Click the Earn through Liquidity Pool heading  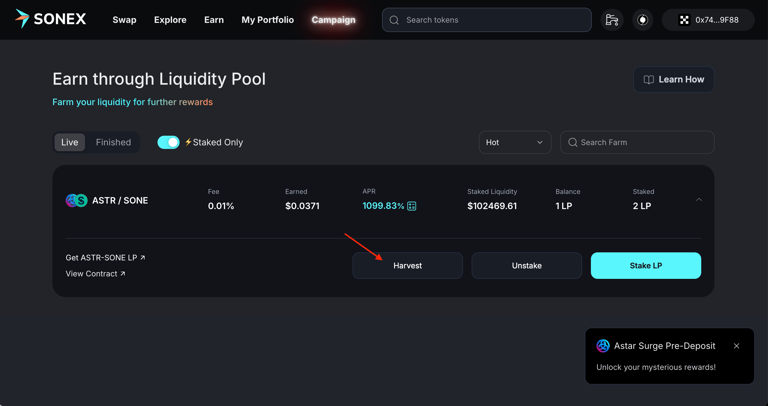pyautogui.click(x=159, y=79)
